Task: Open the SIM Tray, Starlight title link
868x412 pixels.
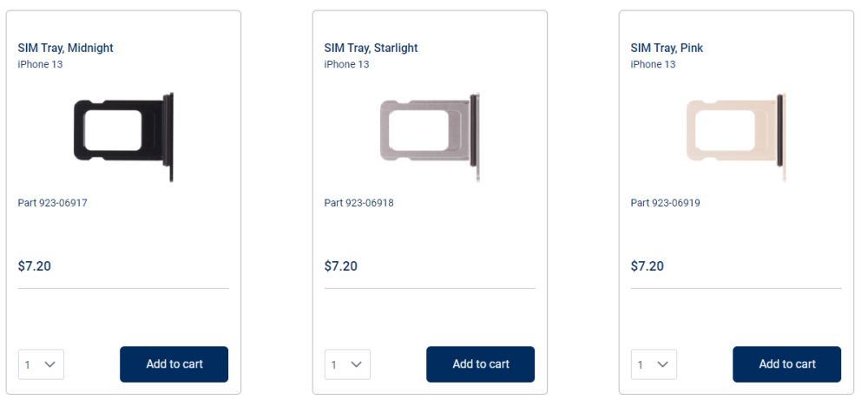Action: [x=371, y=48]
